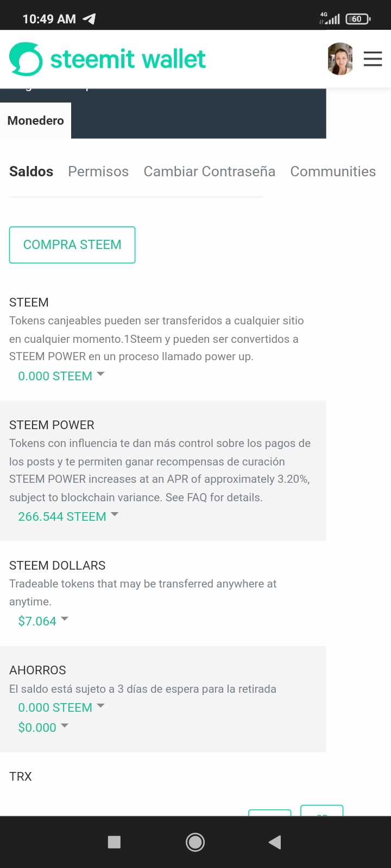The image size is (391, 868).
Task: Click the COMPRA STEEM button
Action: pyautogui.click(x=72, y=245)
